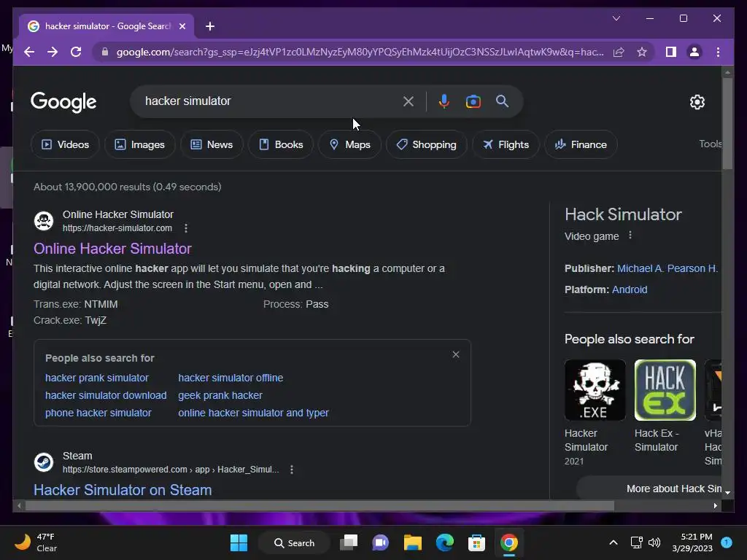Switch to the Shopping results filter
The width and height of the screenshot is (747, 560).
click(x=426, y=144)
